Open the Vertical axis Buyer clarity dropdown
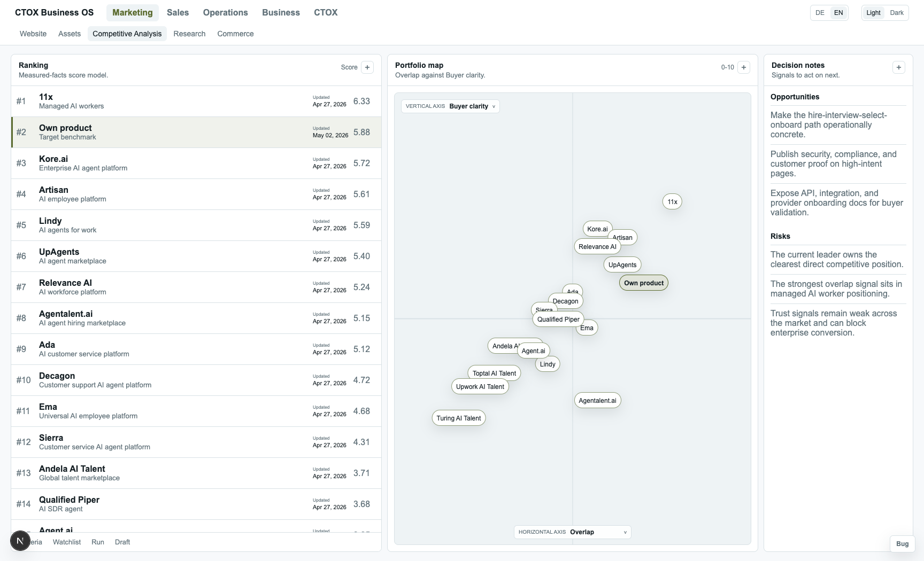The image size is (924, 561). tap(450, 106)
